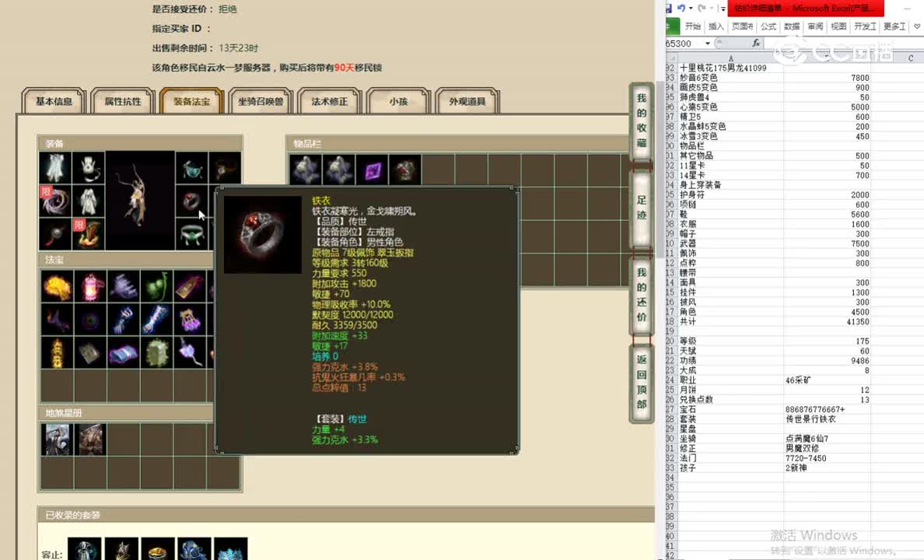Select first set icon beside 容止 label
This screenshot has height=560, width=924.
[85, 549]
